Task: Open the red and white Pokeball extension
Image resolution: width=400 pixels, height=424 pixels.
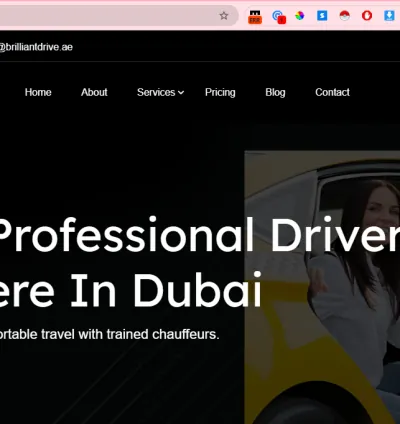Action: click(x=344, y=15)
